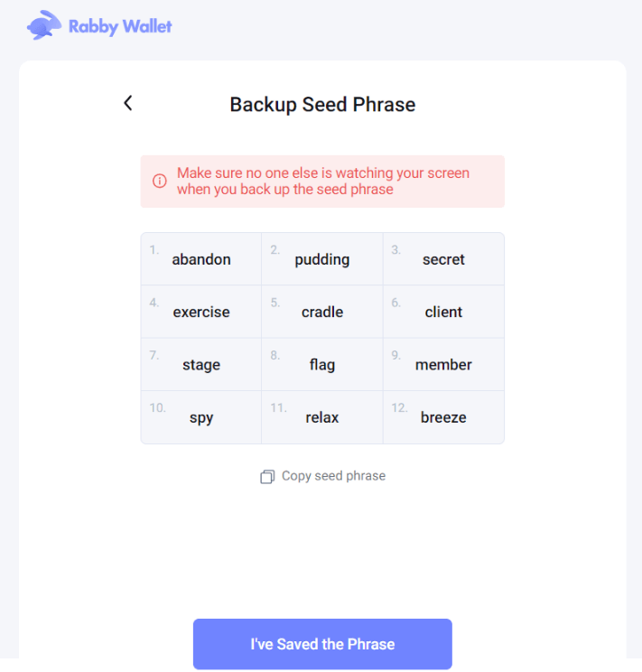Go back using the left arrow
Screen dimensions: 642x672
click(128, 103)
